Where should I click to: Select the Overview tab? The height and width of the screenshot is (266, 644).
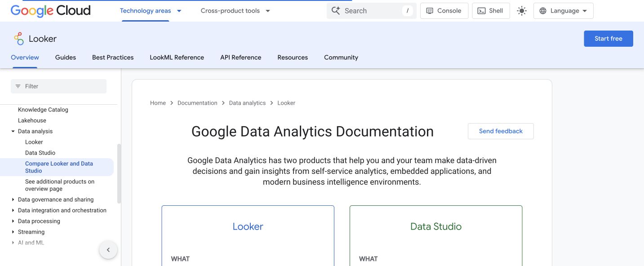(25, 58)
